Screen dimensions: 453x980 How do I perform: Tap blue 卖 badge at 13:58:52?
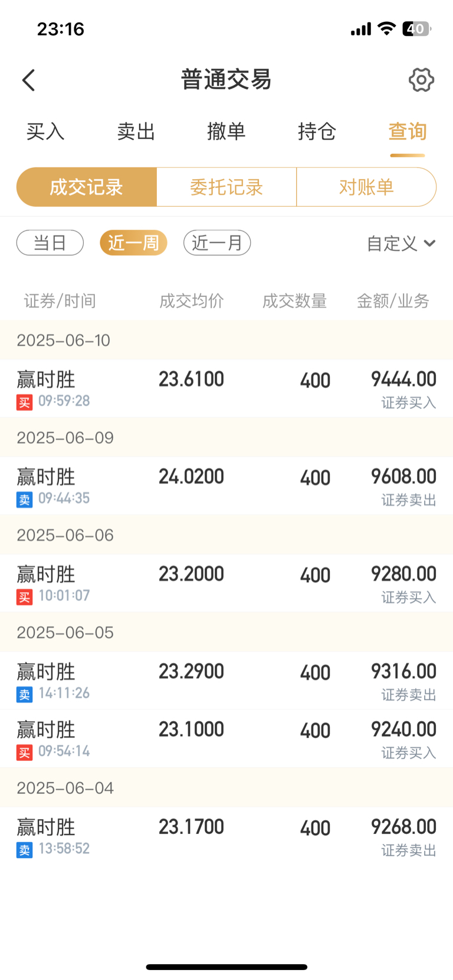click(24, 850)
